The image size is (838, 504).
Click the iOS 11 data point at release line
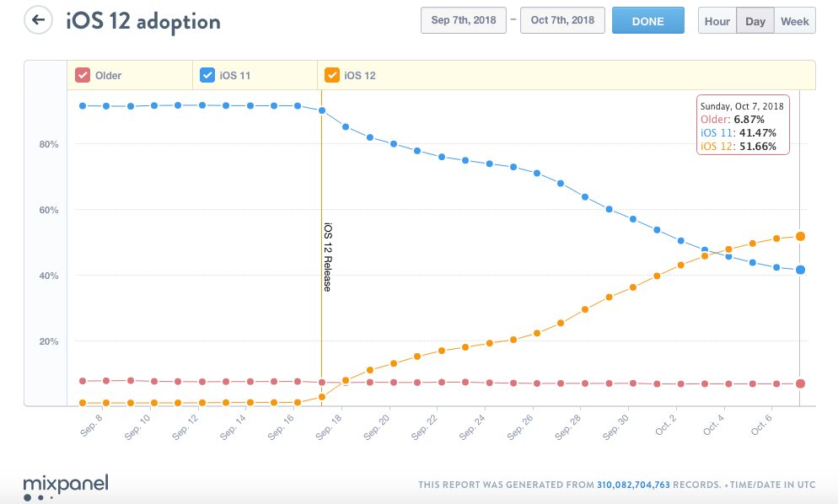pos(321,110)
